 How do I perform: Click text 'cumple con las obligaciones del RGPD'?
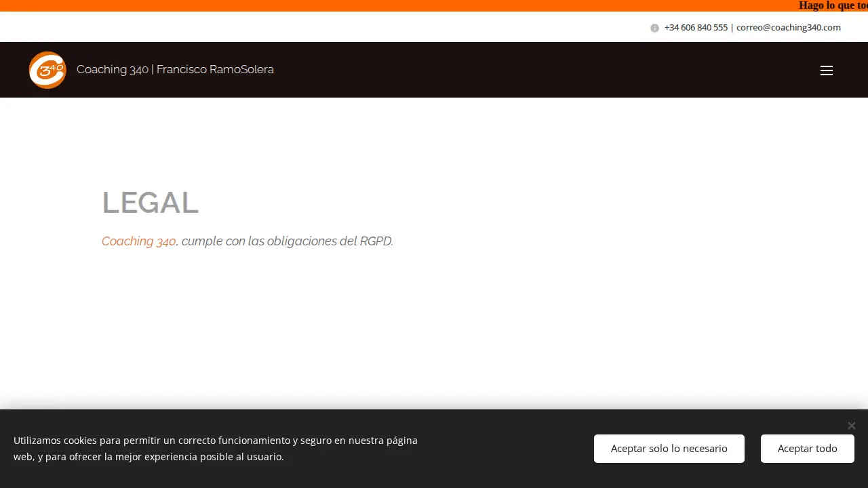[x=287, y=241]
